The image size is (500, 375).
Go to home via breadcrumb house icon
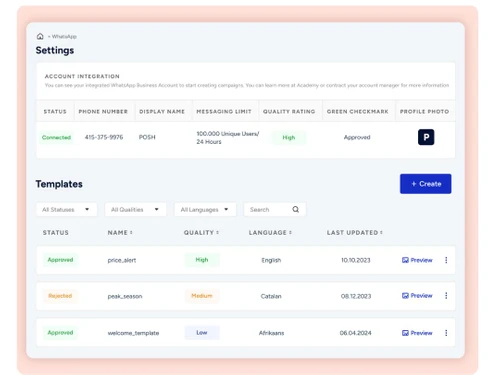[x=40, y=36]
